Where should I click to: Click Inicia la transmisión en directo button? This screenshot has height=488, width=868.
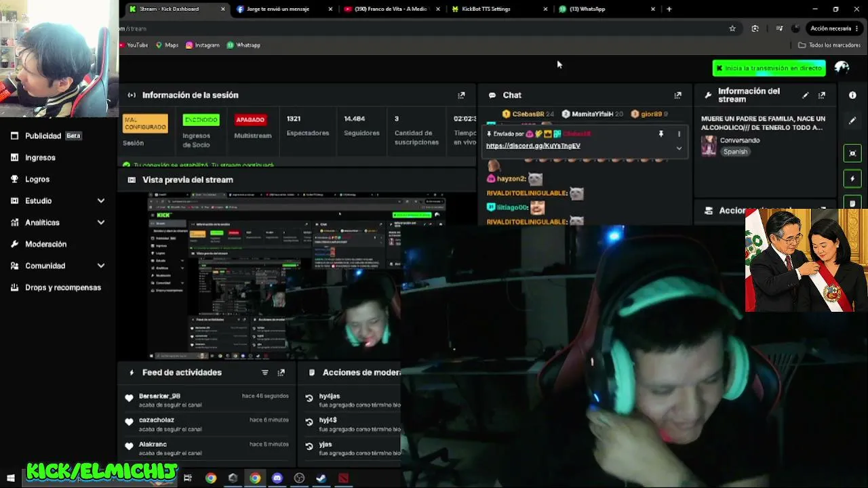pyautogui.click(x=769, y=68)
